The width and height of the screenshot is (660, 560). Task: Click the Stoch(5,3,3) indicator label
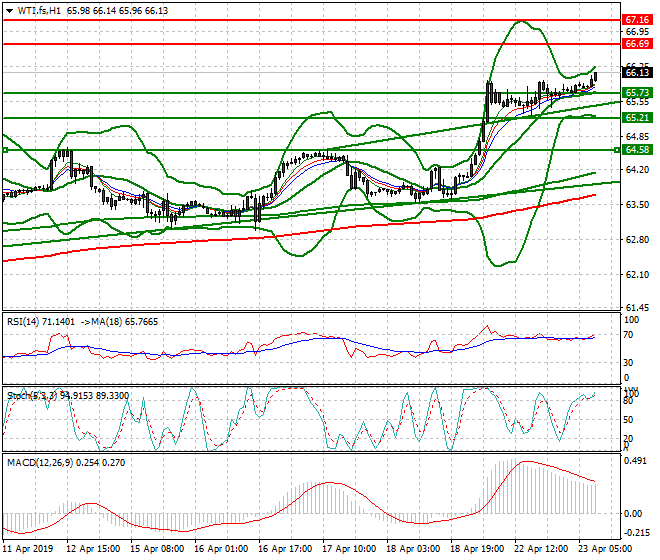pyautogui.click(x=30, y=396)
